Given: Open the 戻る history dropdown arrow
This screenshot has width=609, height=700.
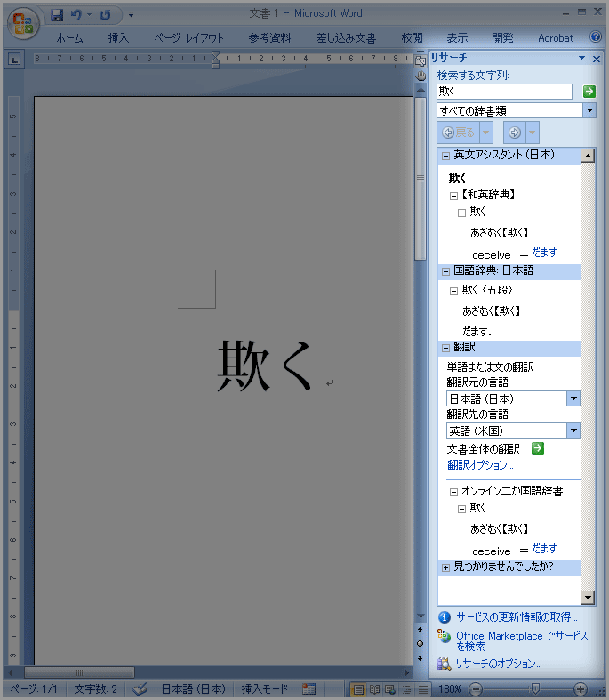Looking at the screenshot, I should click(486, 133).
